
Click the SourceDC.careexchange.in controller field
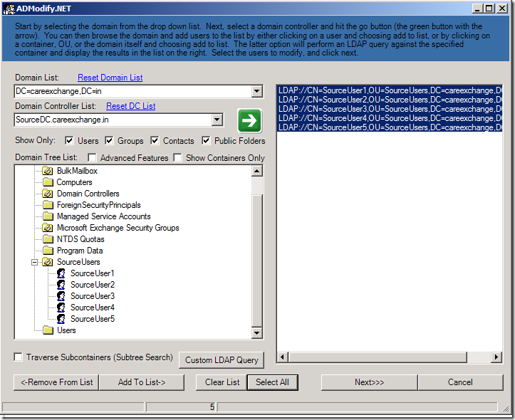click(x=113, y=120)
